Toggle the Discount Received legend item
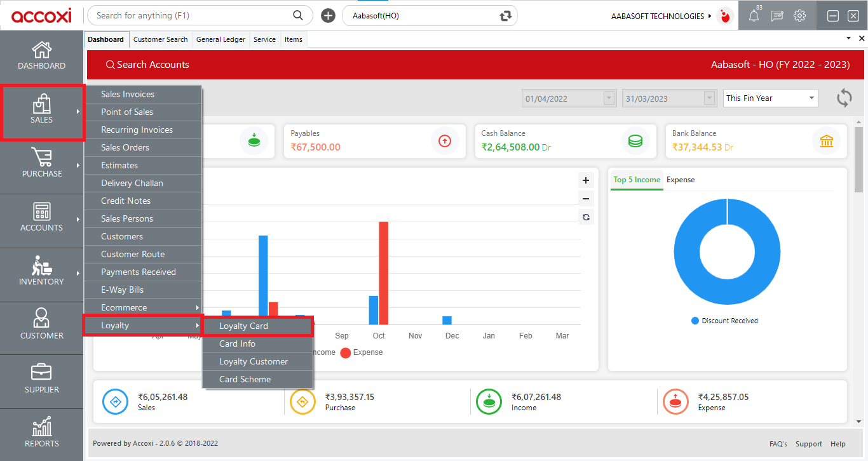This screenshot has width=868, height=461. tap(724, 321)
